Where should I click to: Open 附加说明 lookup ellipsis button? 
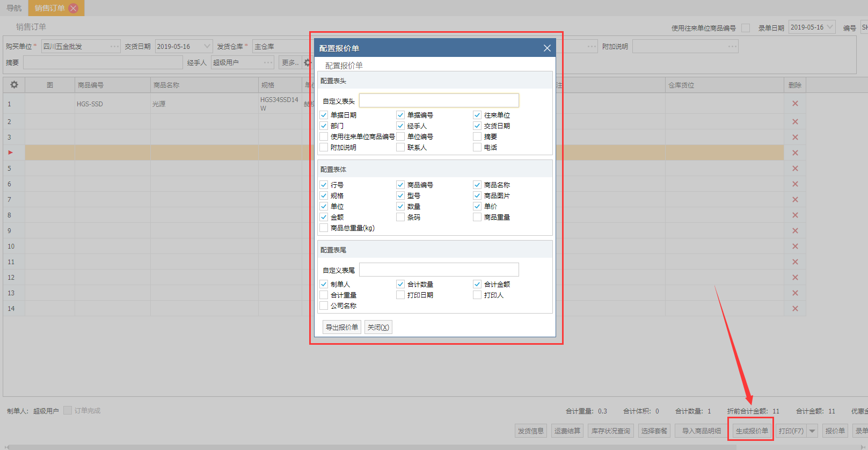(x=733, y=47)
